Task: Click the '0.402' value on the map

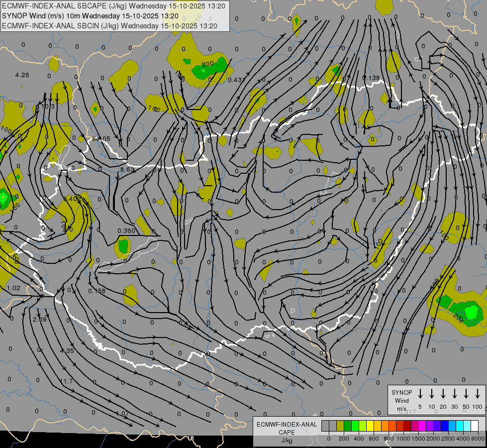Action: (72, 198)
